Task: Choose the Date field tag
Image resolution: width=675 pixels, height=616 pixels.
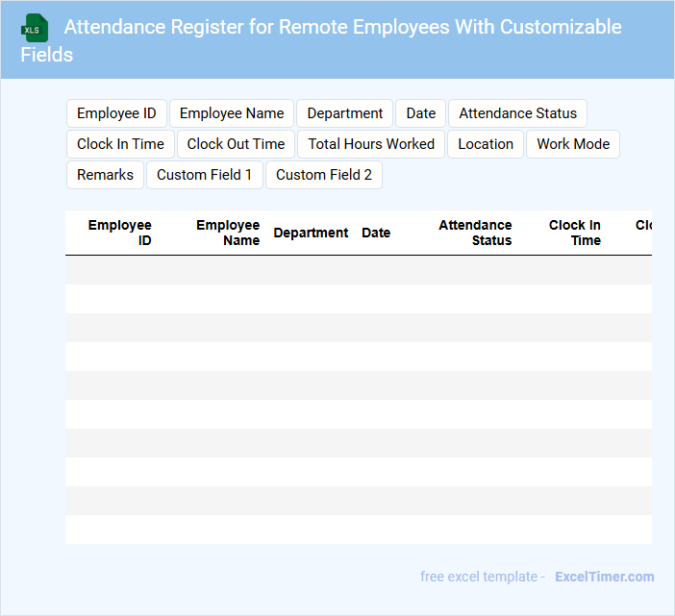Action: (x=420, y=113)
